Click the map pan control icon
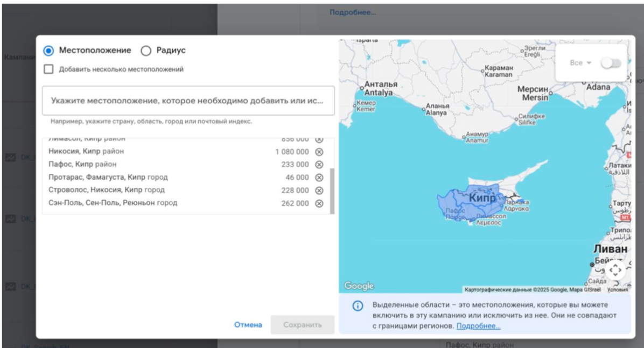Viewport: 644px width, 348px height. click(615, 269)
